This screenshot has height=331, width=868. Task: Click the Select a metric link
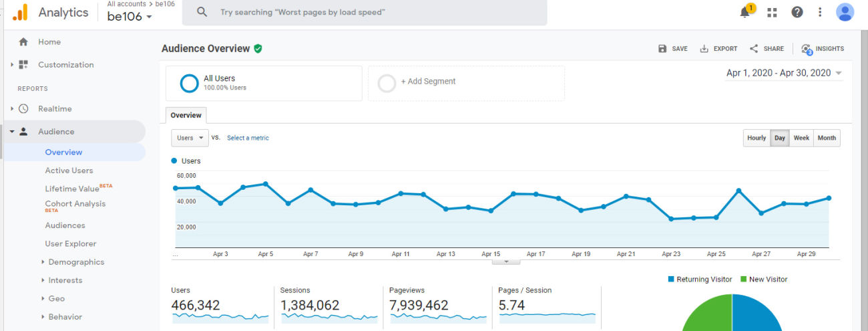pos(248,138)
